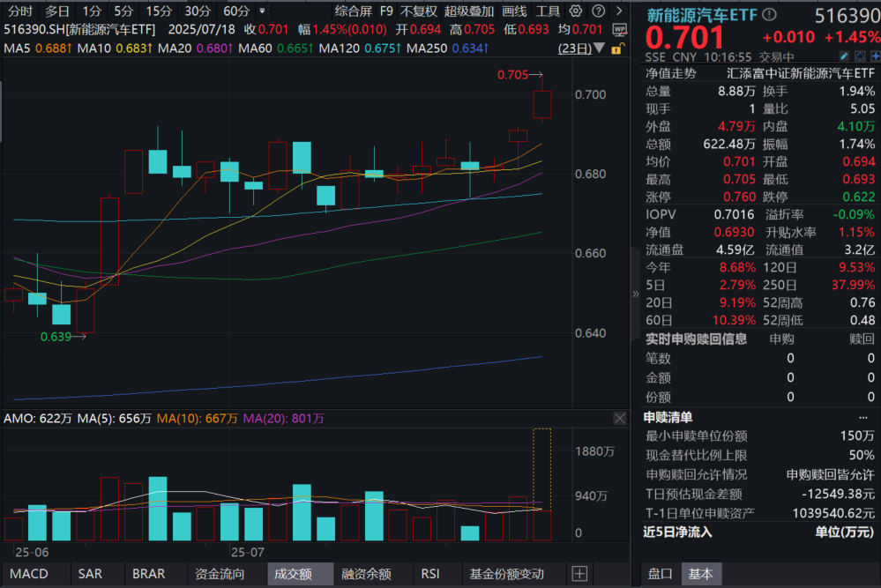This screenshot has width=881, height=588.
Task: Open the 工具 menu in the toolbar
Action: coord(547,11)
